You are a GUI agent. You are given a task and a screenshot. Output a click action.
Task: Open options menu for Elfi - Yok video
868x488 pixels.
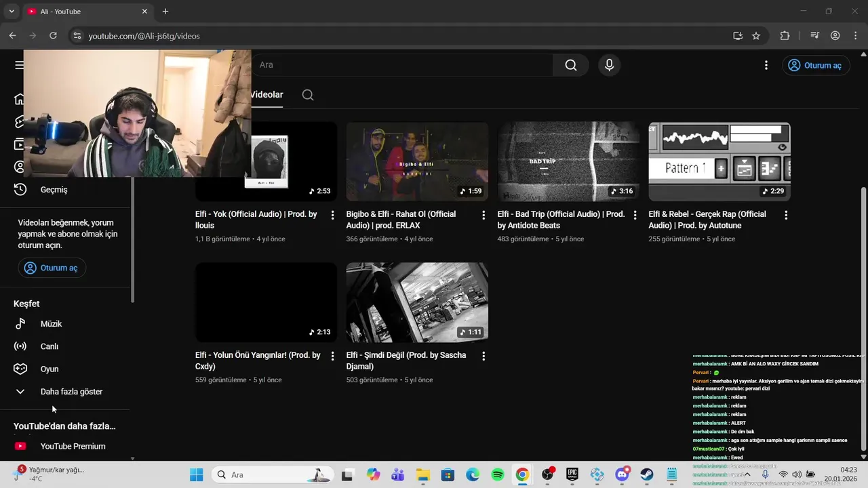click(x=332, y=215)
